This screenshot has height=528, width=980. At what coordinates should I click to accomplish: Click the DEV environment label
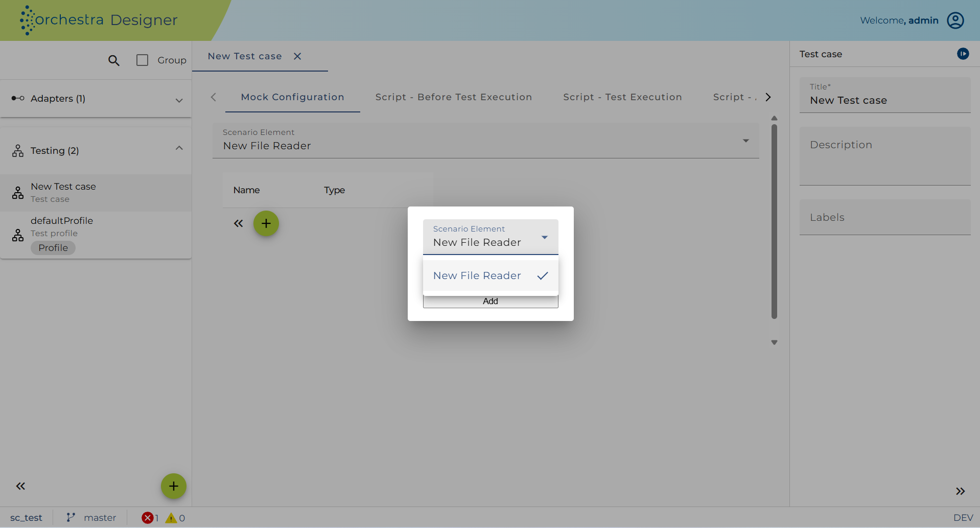click(963, 518)
